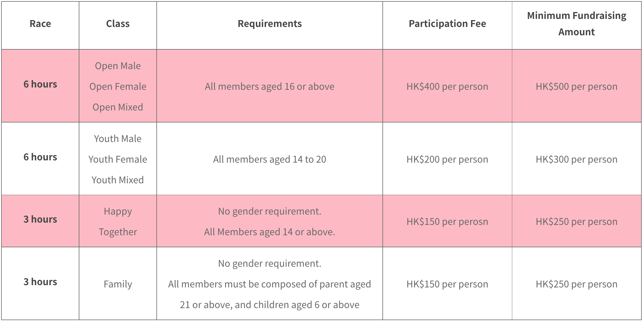The image size is (644, 323).
Task: Select the HK$200 per person fee
Action: 447,159
